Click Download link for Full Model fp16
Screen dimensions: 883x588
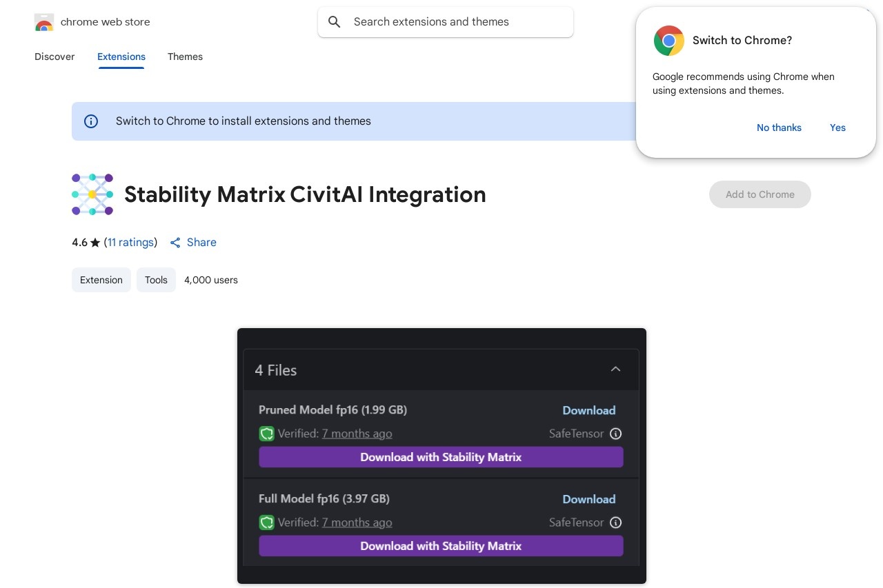pyautogui.click(x=588, y=499)
